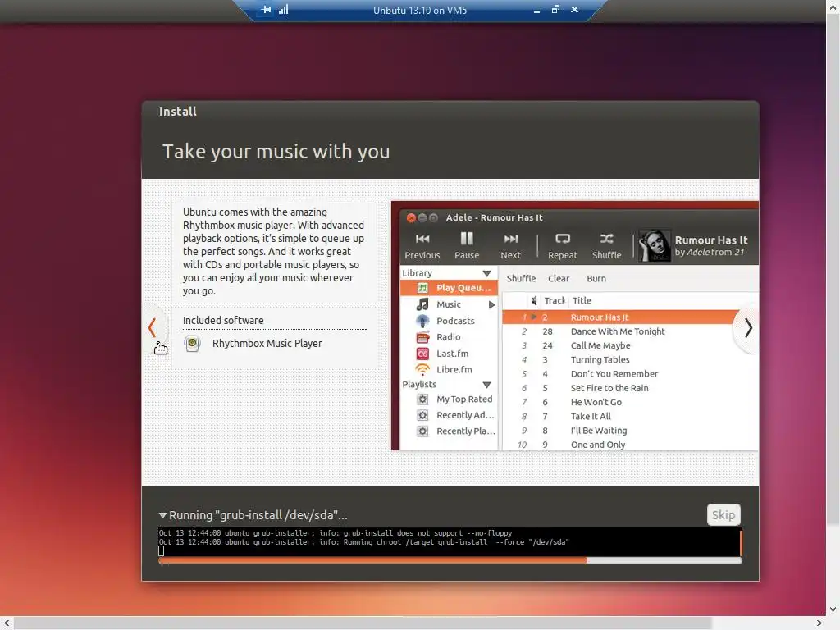Image resolution: width=840 pixels, height=630 pixels.
Task: Click the installation progress bar
Action: [x=450, y=560]
